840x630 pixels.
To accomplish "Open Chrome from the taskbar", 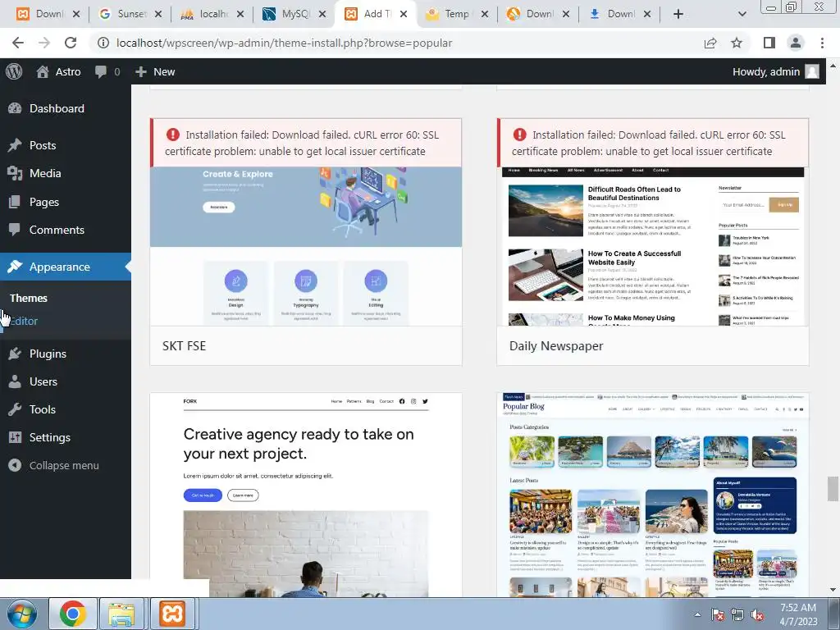I will click(73, 614).
